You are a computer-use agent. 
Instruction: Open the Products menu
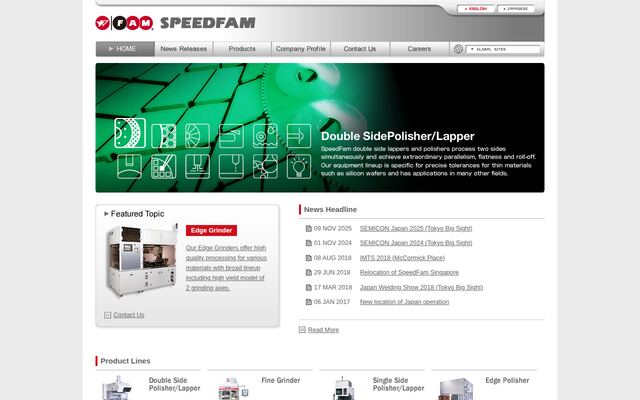click(242, 49)
